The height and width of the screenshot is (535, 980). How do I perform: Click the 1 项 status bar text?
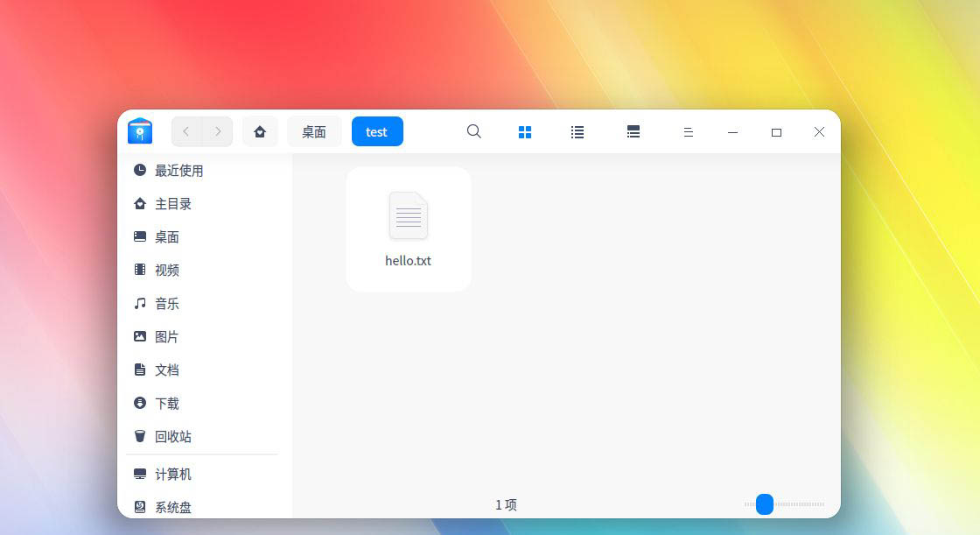click(507, 504)
